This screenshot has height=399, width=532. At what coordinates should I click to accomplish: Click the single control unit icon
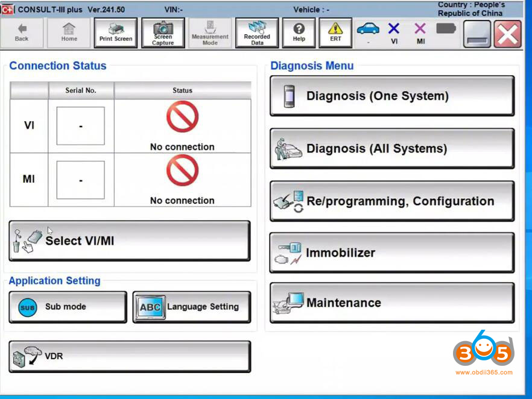[x=289, y=96]
